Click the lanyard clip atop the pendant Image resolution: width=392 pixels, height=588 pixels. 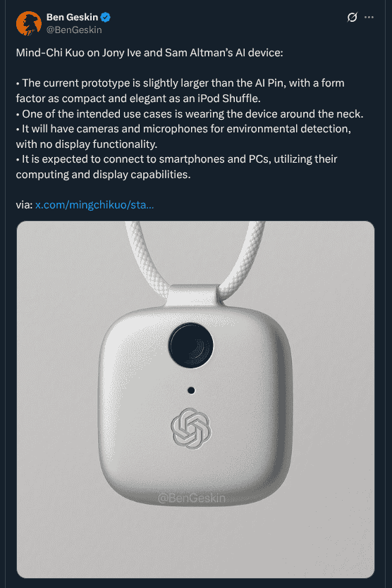coord(192,296)
